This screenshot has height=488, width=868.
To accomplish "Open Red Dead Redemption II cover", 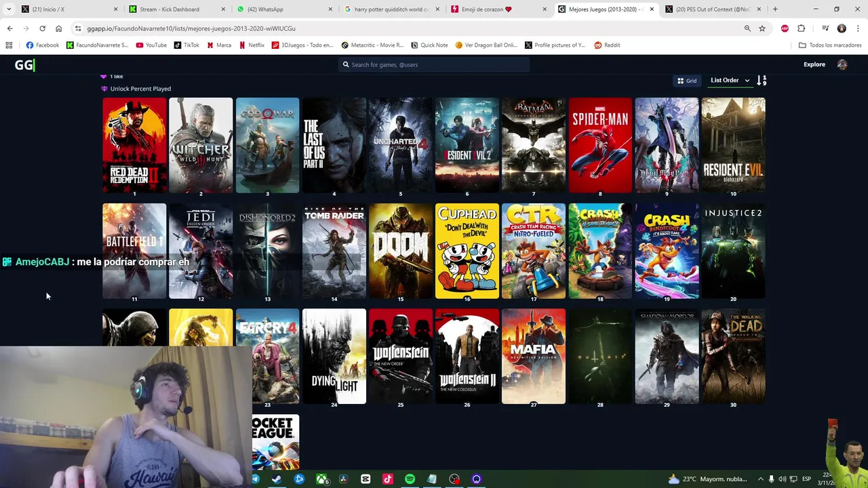I will click(x=134, y=145).
